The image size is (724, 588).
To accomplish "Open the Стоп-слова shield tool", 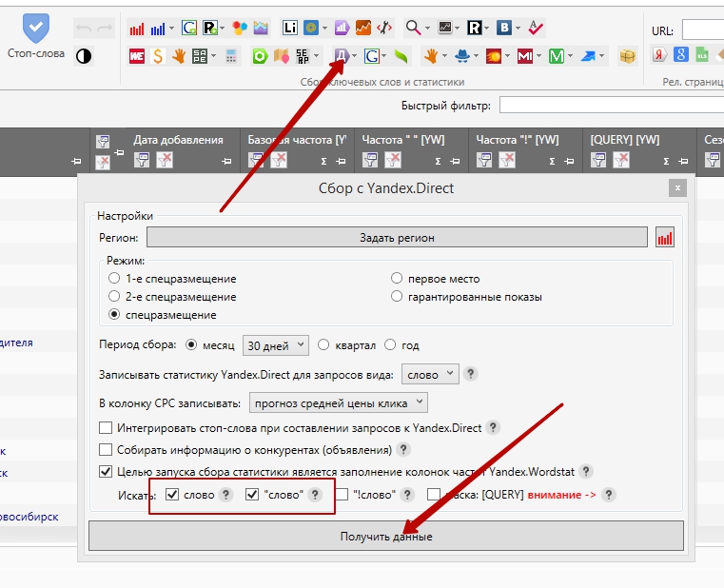I will point(36,36).
